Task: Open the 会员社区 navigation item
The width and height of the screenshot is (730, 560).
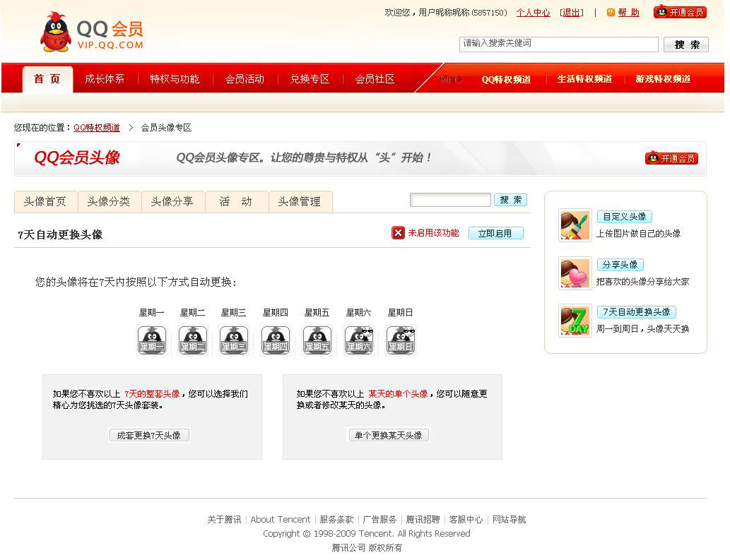Action: [375, 79]
